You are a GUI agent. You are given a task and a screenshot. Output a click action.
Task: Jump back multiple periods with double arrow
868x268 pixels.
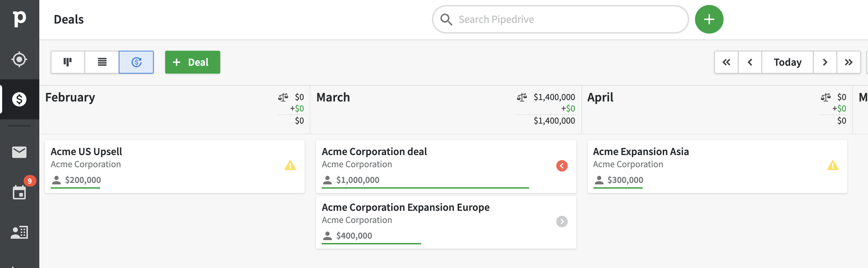click(x=726, y=62)
